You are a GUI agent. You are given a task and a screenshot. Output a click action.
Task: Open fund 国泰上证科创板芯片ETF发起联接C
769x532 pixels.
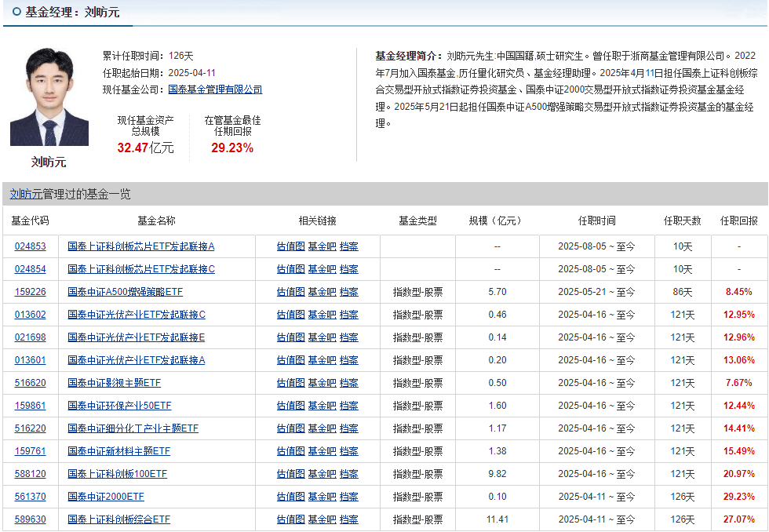coord(141,269)
